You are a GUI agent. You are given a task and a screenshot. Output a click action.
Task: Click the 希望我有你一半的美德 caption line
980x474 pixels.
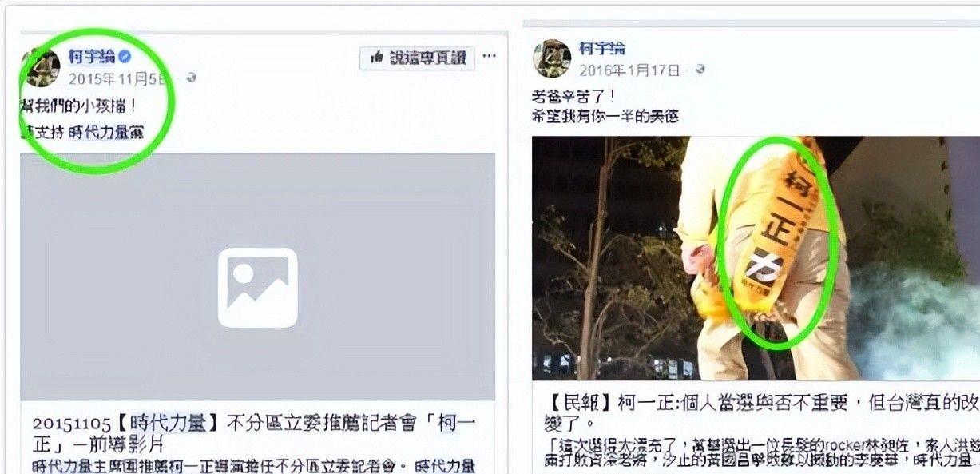605,116
